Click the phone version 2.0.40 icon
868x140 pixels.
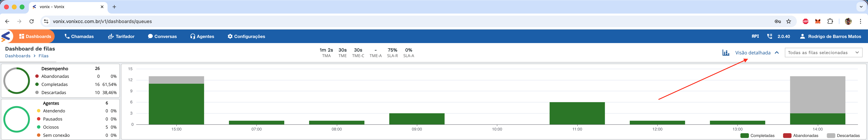(x=770, y=36)
